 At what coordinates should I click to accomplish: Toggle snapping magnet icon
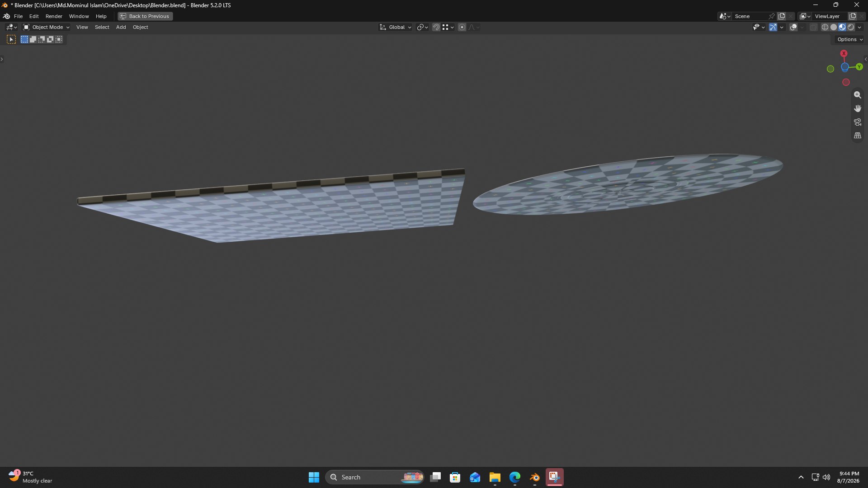[x=436, y=27]
